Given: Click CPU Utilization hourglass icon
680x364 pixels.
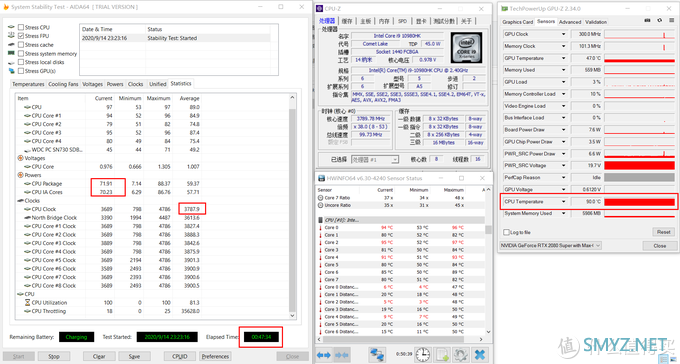Looking at the screenshot, I should pos(28,303).
